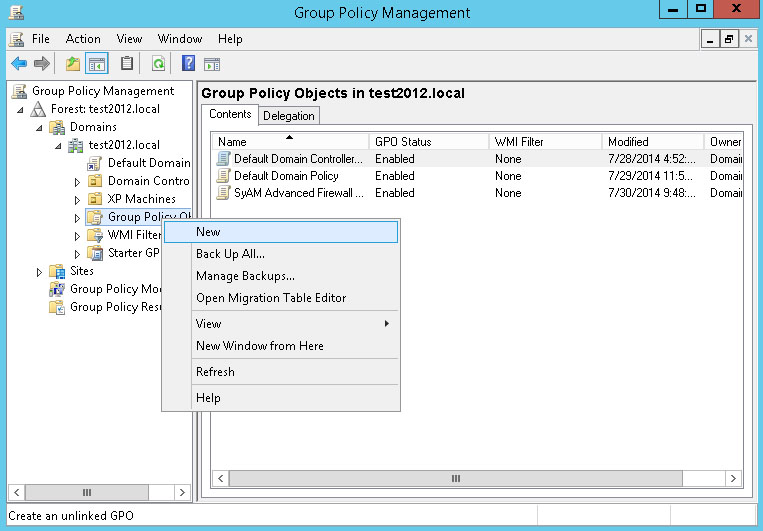Click the Up One Level folder icon
This screenshot has width=763, height=531.
pos(72,64)
